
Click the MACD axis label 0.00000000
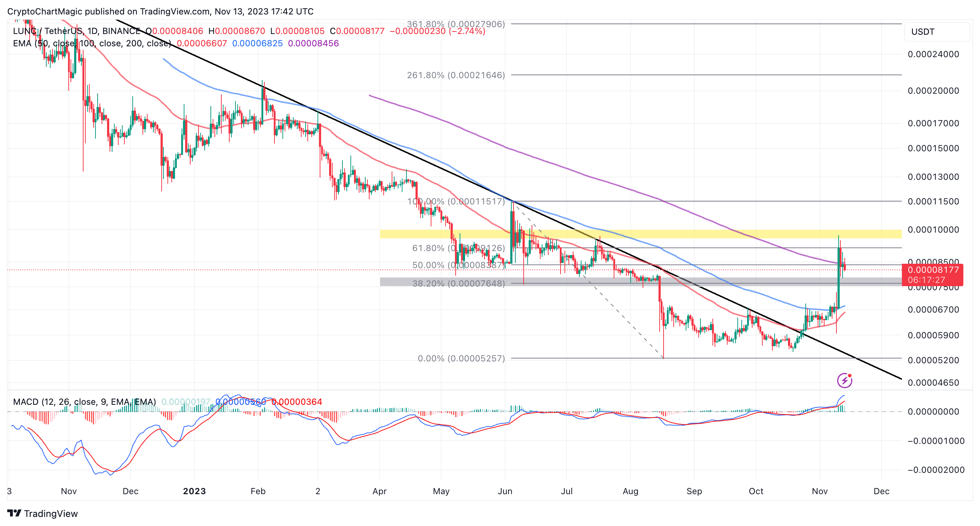933,411
